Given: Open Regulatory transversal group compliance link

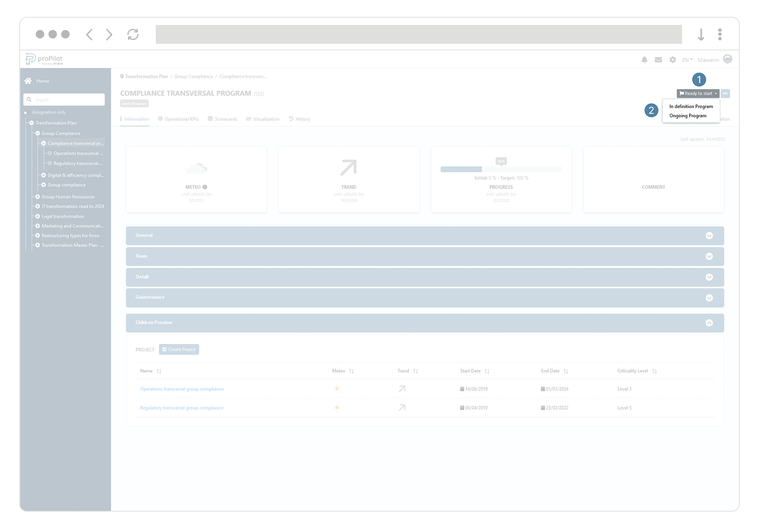Looking at the screenshot, I should [182, 408].
